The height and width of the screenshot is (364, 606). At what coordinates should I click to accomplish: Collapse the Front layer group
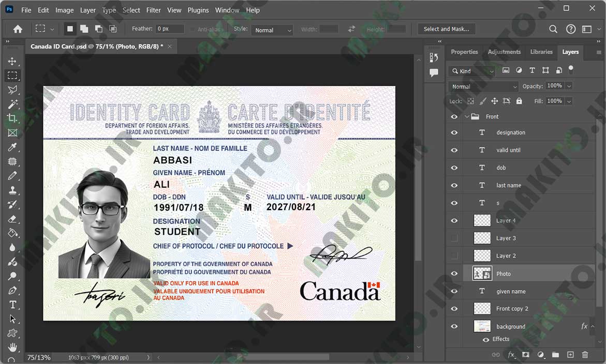[467, 116]
